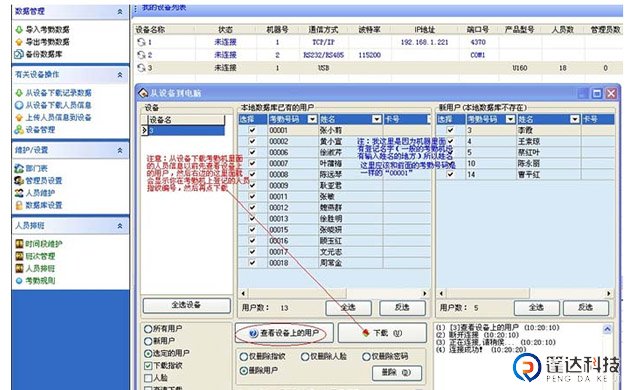Image resolution: width=629 pixels, height=390 pixels.
Task: Toggle the checkbox for new user 14 曹平红
Action: click(450, 174)
